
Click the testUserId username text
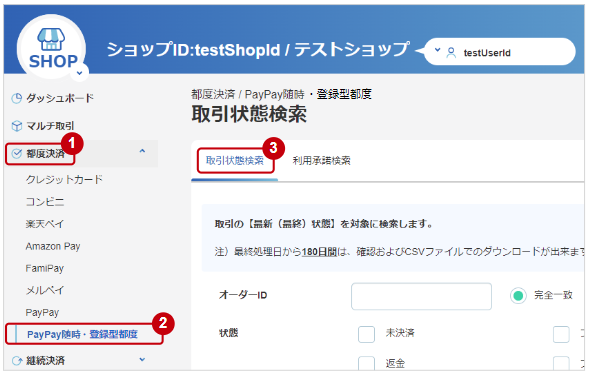[487, 53]
